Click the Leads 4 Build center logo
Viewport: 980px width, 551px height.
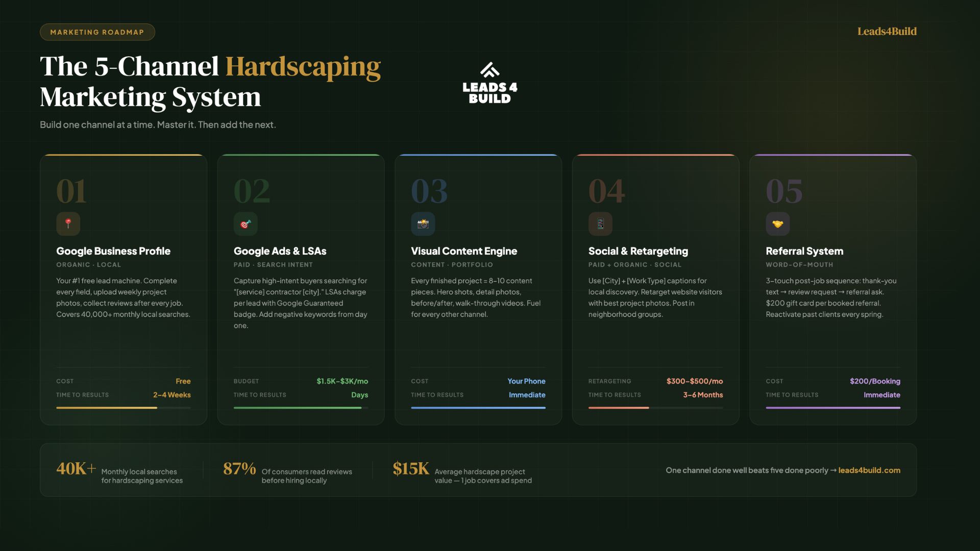coord(489,84)
